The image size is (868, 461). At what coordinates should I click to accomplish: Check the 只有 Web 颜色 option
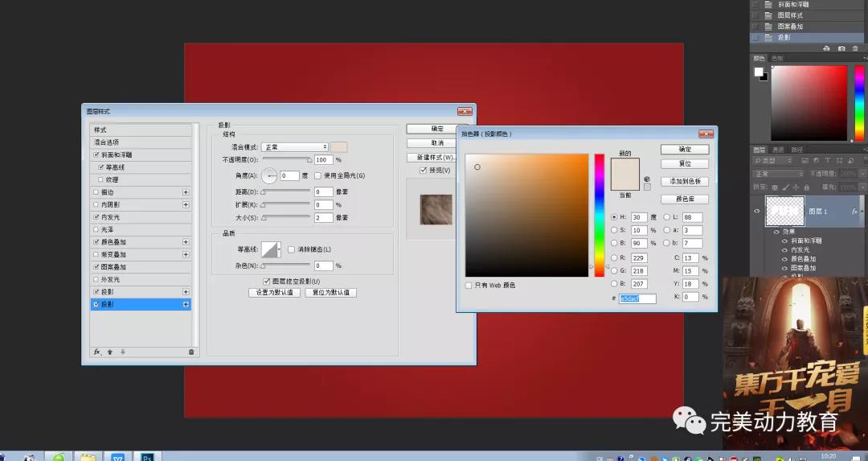(x=469, y=285)
